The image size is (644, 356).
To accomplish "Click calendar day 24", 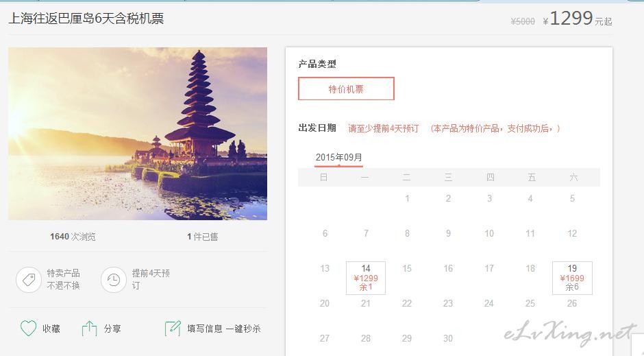I will [488, 303].
